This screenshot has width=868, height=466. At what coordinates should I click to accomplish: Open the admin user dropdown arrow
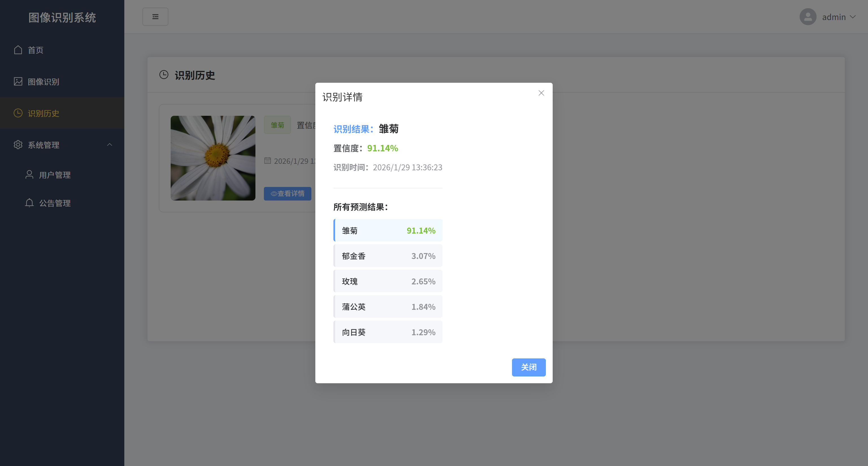point(853,17)
